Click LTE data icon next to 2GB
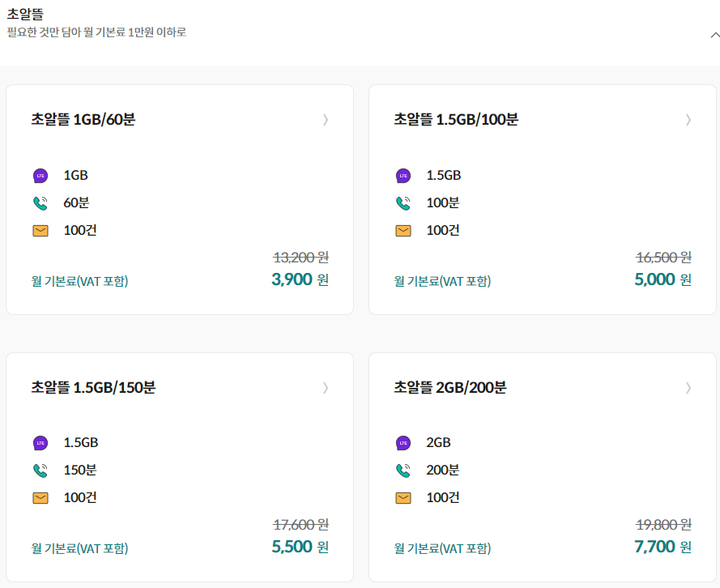Screen dimensions: 720x588 tap(403, 443)
